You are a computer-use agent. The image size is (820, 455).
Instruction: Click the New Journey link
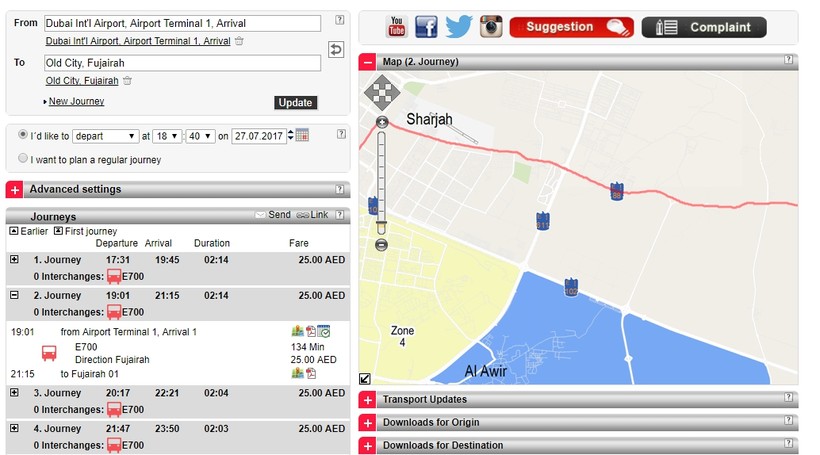click(x=76, y=102)
